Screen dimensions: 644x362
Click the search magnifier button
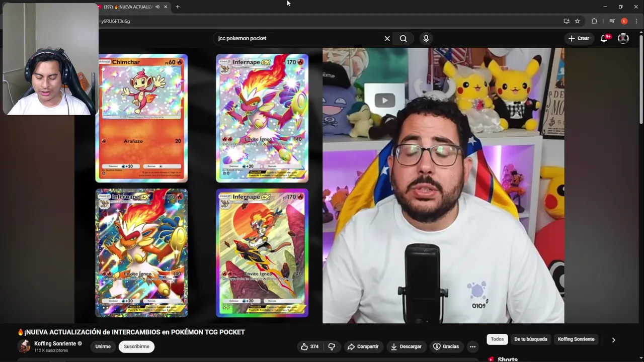pos(404,38)
